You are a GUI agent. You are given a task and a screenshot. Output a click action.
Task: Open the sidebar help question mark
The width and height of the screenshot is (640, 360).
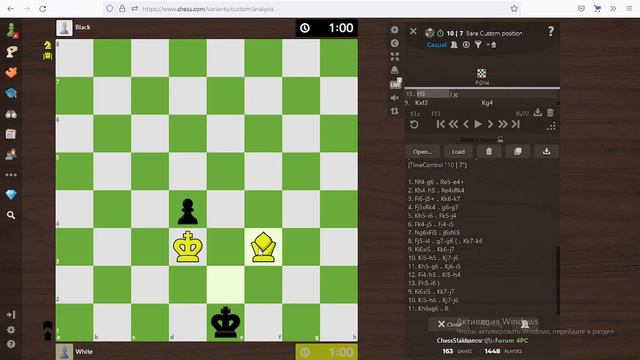pyautogui.click(x=11, y=344)
